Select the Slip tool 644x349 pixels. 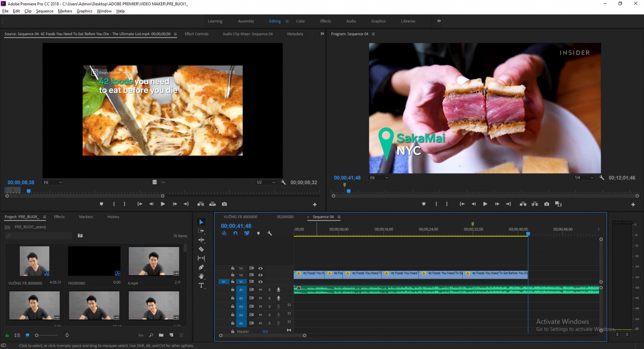click(x=201, y=258)
